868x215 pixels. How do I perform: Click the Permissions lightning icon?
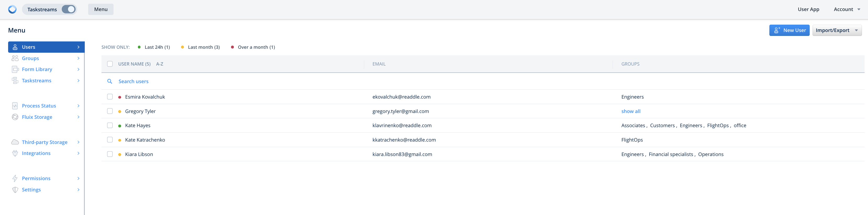15,179
